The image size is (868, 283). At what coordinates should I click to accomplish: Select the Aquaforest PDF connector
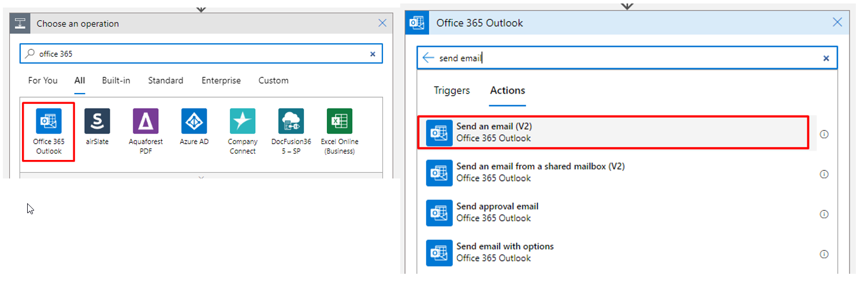click(146, 121)
